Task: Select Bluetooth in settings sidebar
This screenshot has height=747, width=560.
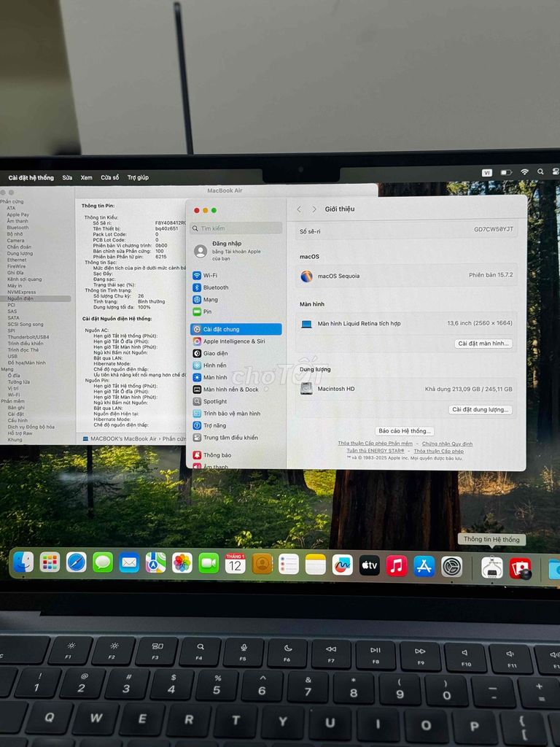Action: [x=236, y=287]
